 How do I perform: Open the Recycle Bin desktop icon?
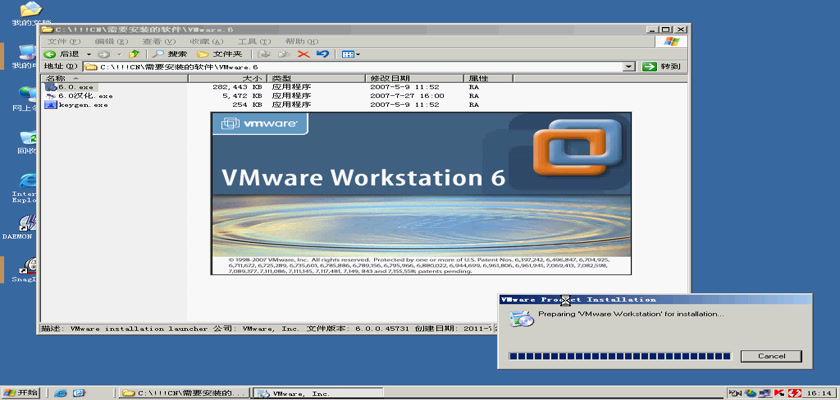(27, 141)
